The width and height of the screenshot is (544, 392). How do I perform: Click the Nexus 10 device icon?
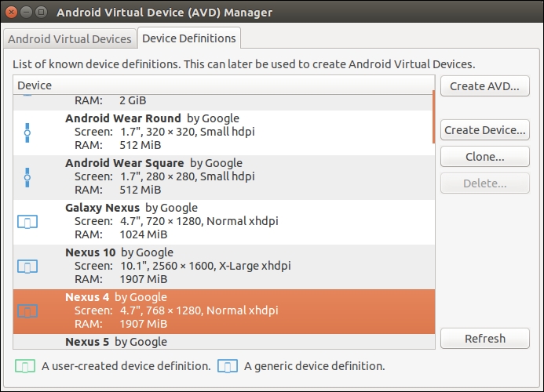(x=27, y=267)
